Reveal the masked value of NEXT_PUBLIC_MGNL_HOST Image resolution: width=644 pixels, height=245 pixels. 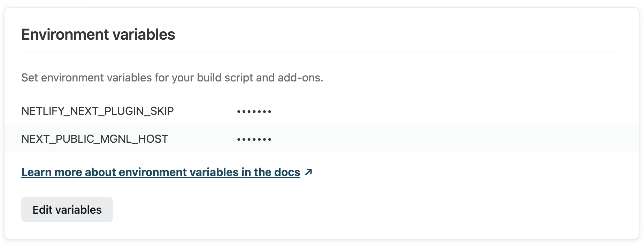pyautogui.click(x=254, y=140)
